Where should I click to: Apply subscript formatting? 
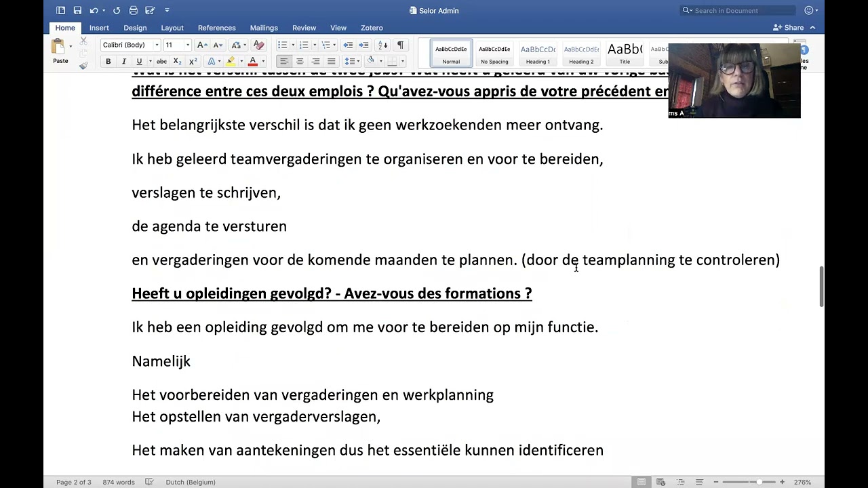click(178, 62)
